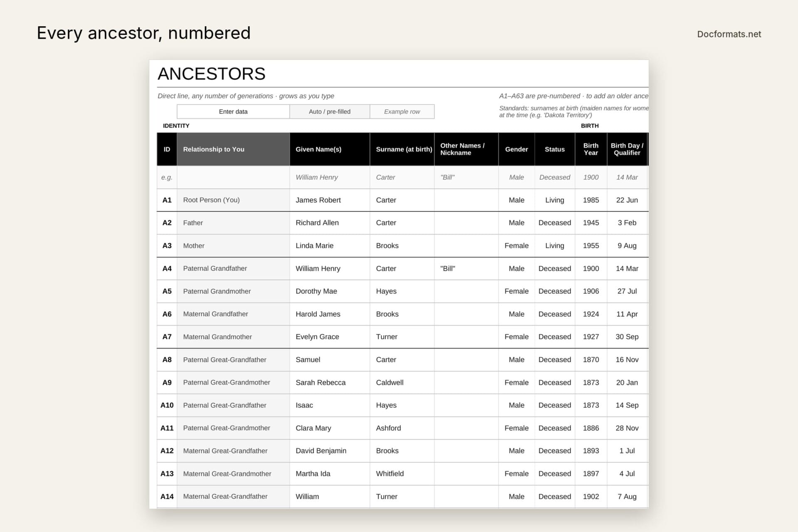Image resolution: width=798 pixels, height=532 pixels.
Task: Click the birth year '1924' cell
Action: click(x=591, y=314)
